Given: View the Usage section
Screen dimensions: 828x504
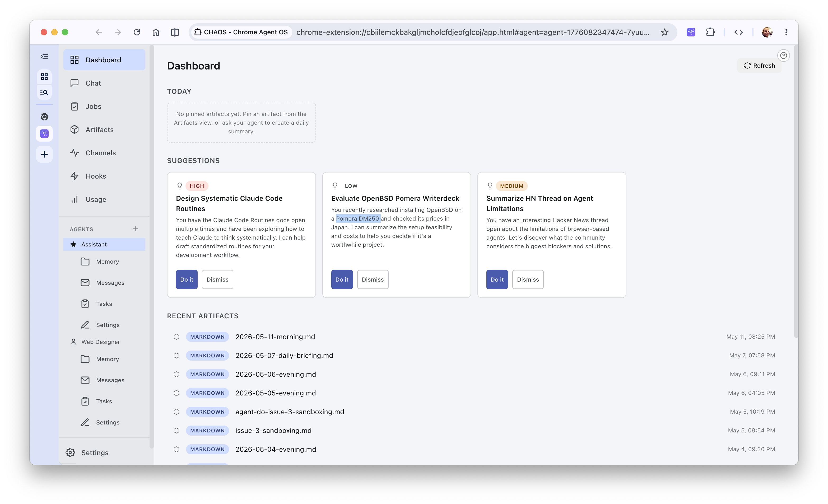Looking at the screenshot, I should coord(104,199).
